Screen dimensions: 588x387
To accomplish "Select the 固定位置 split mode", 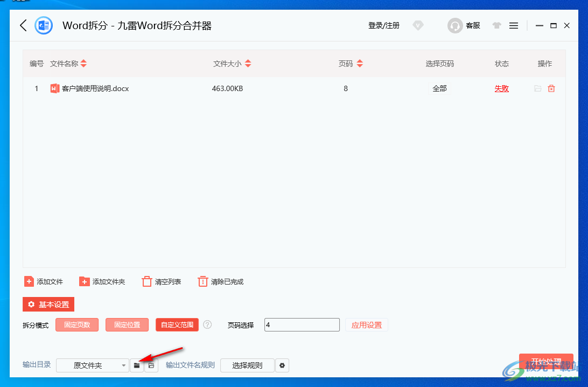I will (127, 324).
